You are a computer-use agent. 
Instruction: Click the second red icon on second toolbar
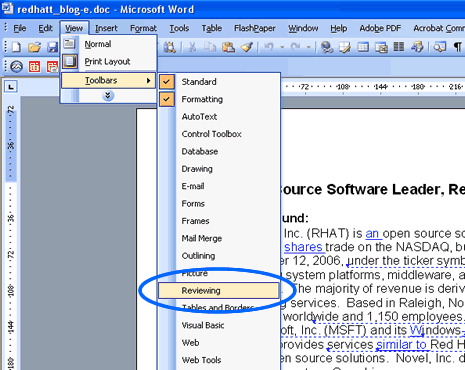coord(52,66)
